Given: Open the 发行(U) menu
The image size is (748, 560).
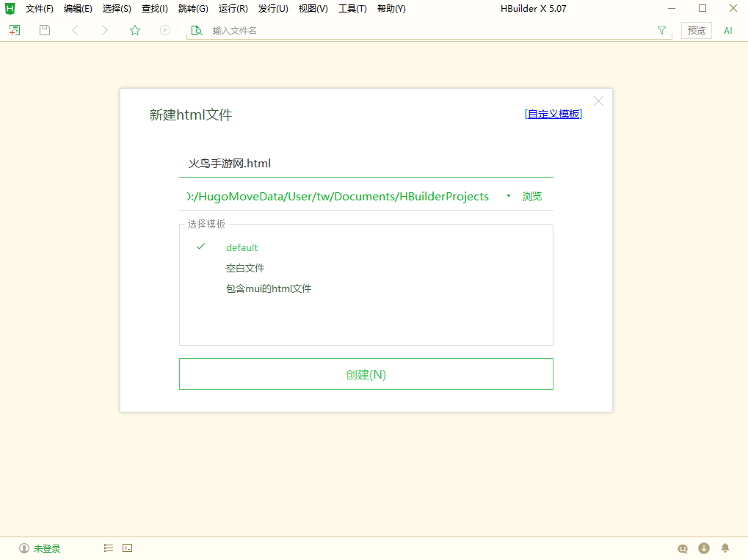Looking at the screenshot, I should 273,9.
